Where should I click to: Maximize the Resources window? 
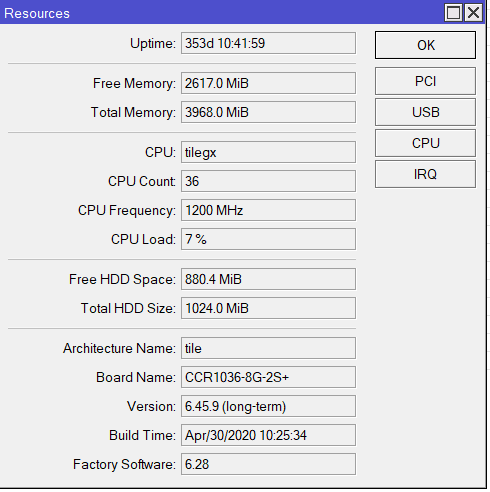(x=453, y=13)
